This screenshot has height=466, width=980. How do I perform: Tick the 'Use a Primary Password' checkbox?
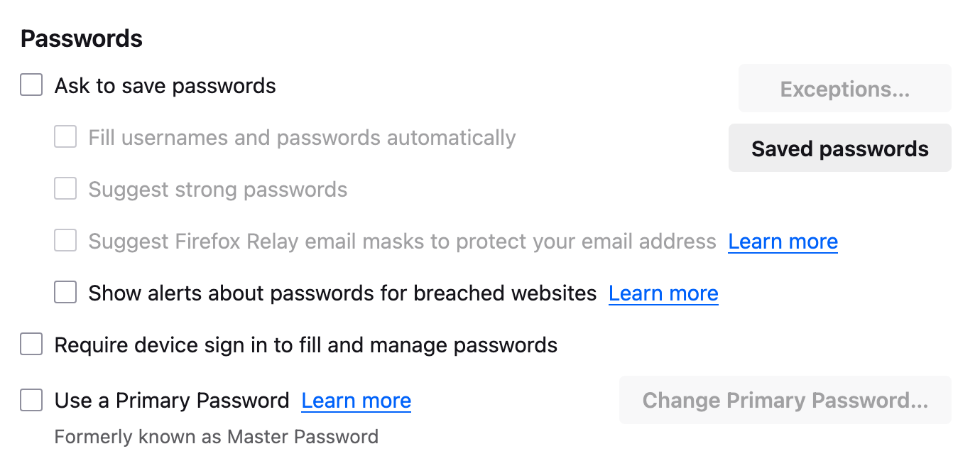[x=31, y=400]
